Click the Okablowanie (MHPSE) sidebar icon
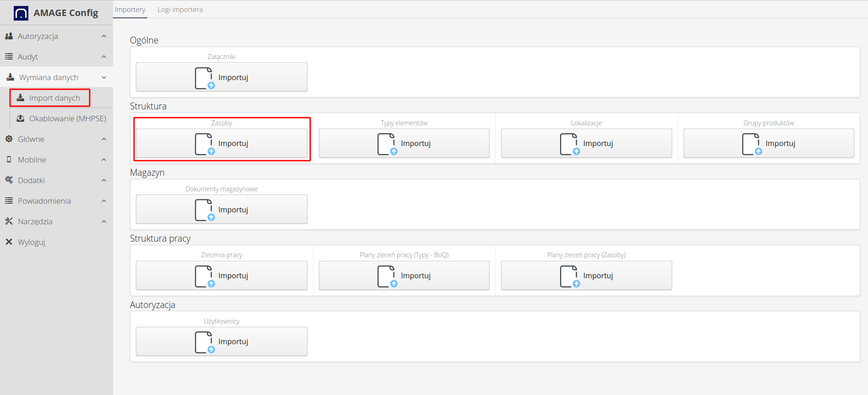Viewport: 868px width, 395px height. [21, 119]
